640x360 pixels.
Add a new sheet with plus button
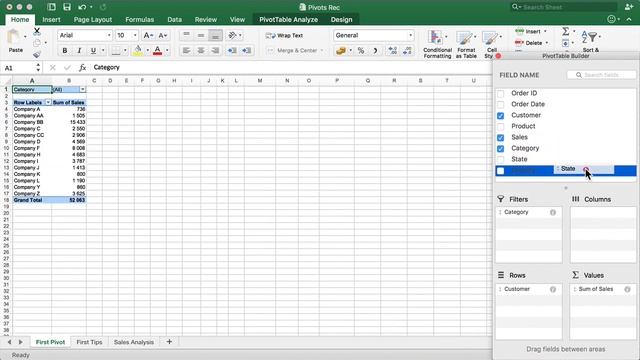coord(169,342)
